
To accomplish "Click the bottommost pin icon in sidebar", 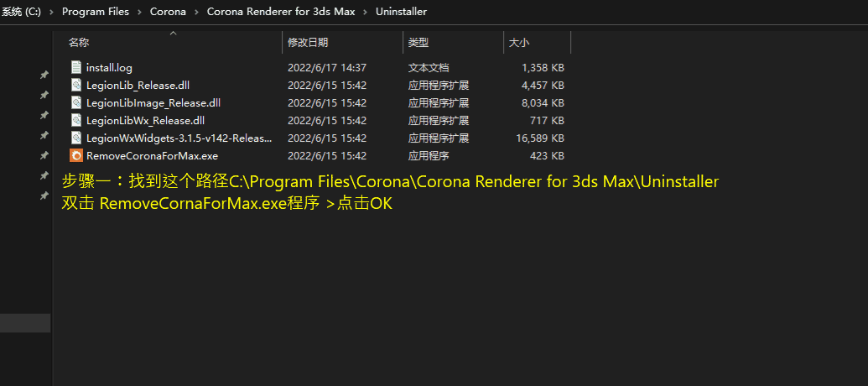I will coord(44,196).
